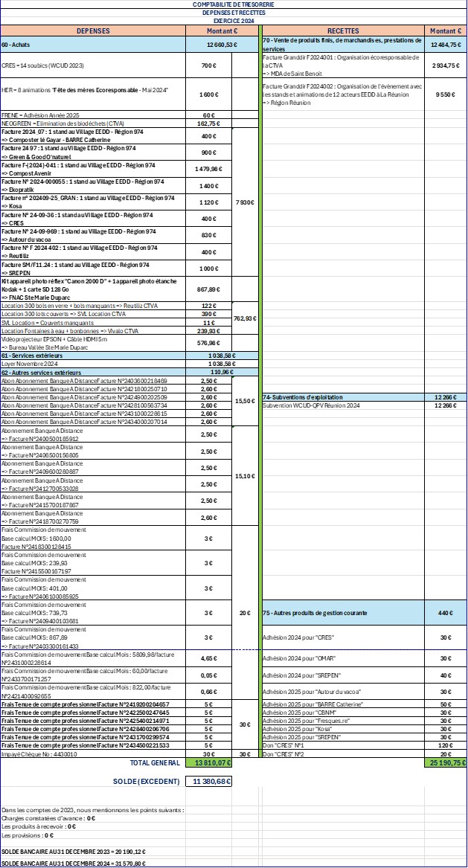Click the "1 120 €" Kosa amount
Viewport: 468px width, 868px height.
tap(209, 202)
